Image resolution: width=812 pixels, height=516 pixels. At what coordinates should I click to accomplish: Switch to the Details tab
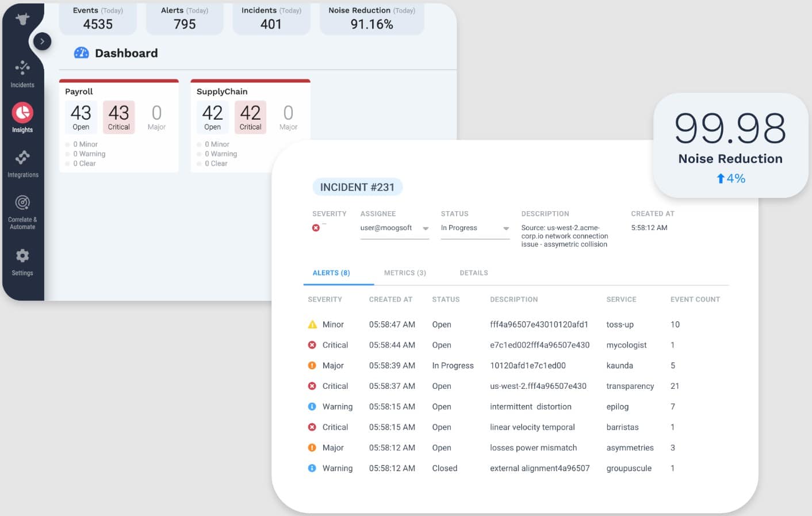click(473, 273)
